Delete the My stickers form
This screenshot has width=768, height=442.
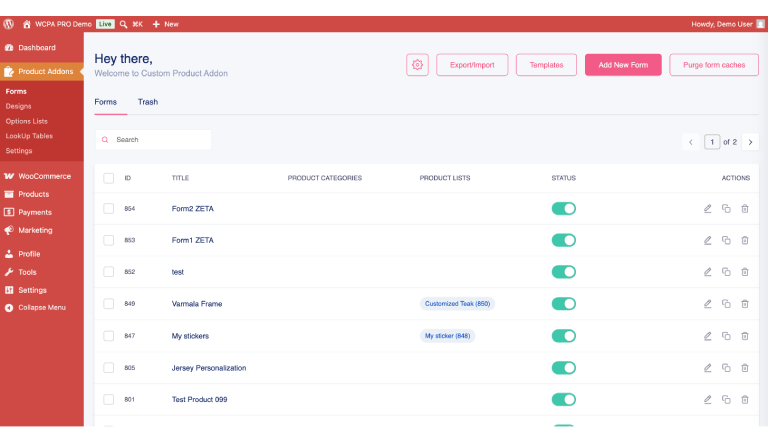(x=744, y=336)
